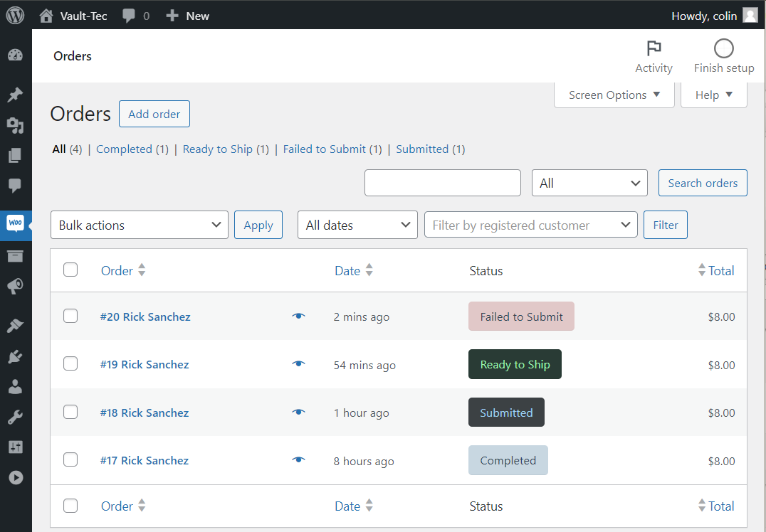Open Tools wrench icon in sidebar
The height and width of the screenshot is (532, 766).
tap(15, 417)
